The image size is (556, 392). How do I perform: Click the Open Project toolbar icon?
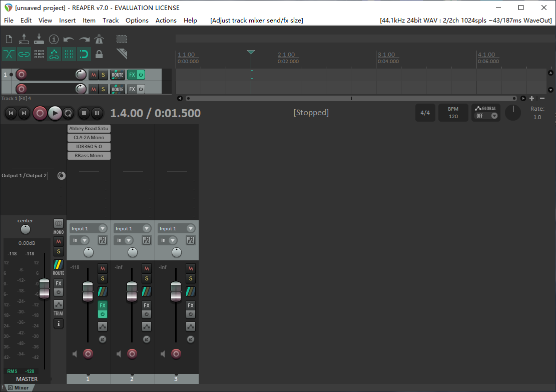[24, 39]
